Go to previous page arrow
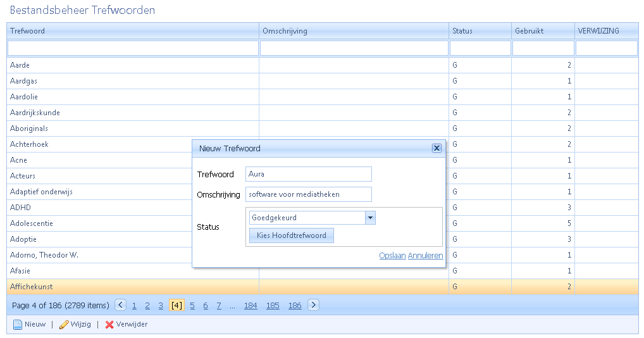Viewport: 644px width, 338px height. [121, 305]
